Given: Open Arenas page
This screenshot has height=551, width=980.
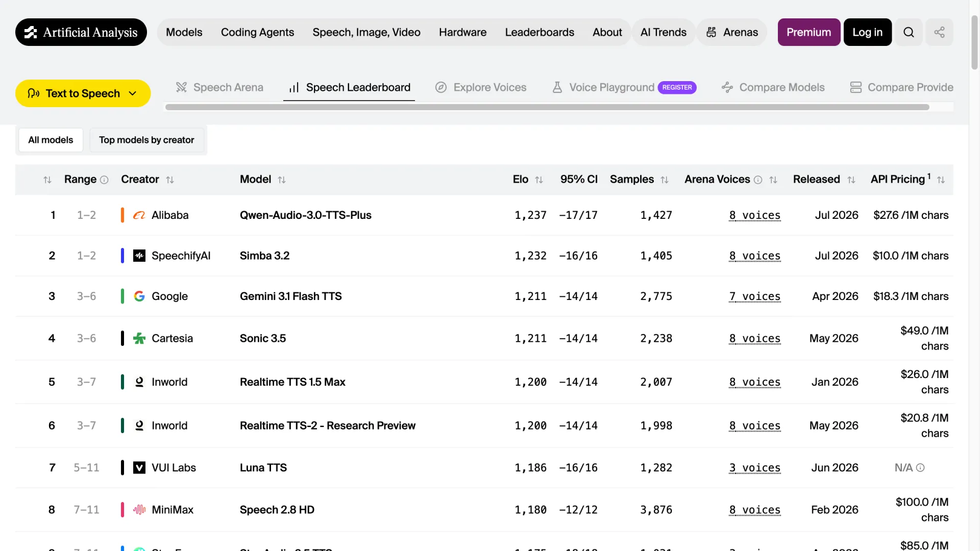Looking at the screenshot, I should pyautogui.click(x=732, y=32).
